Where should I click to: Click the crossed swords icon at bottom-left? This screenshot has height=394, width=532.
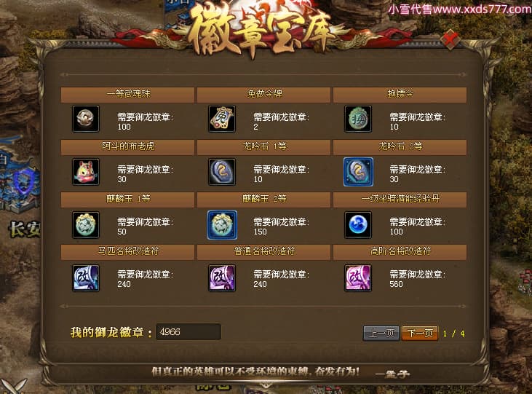pos(14,386)
